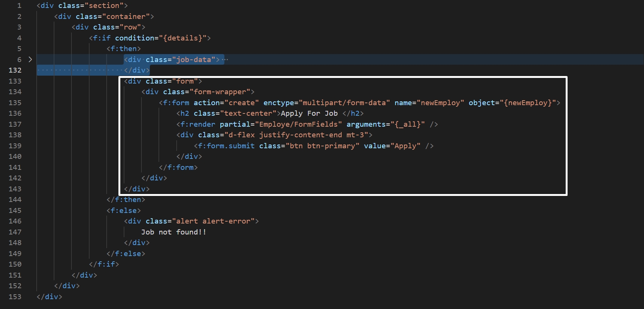Click the "multipart/form-data" enctype value

pos(344,103)
